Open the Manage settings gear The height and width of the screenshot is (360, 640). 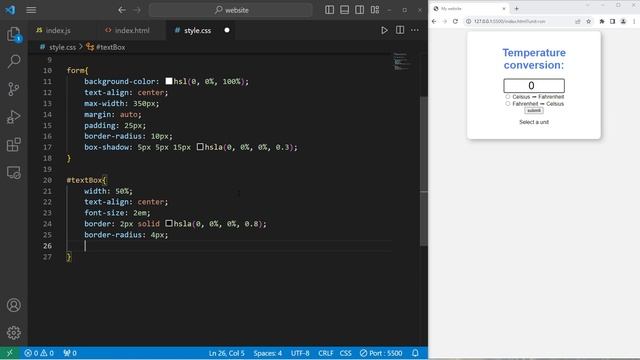click(14, 333)
